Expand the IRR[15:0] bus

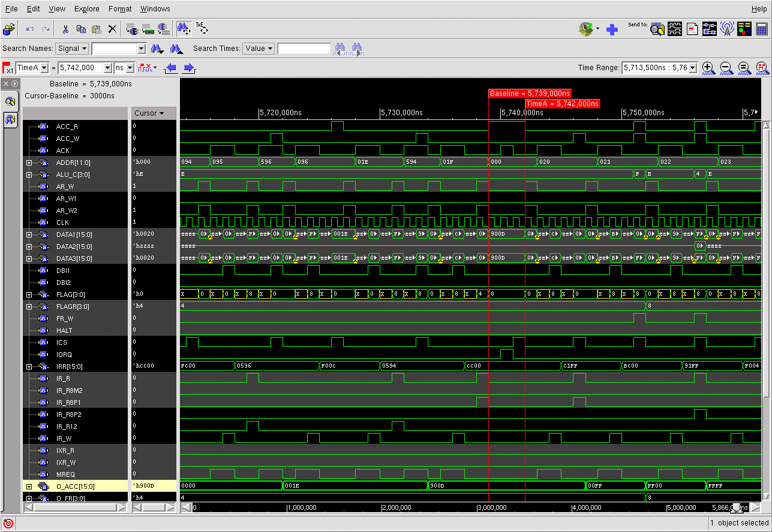click(29, 366)
